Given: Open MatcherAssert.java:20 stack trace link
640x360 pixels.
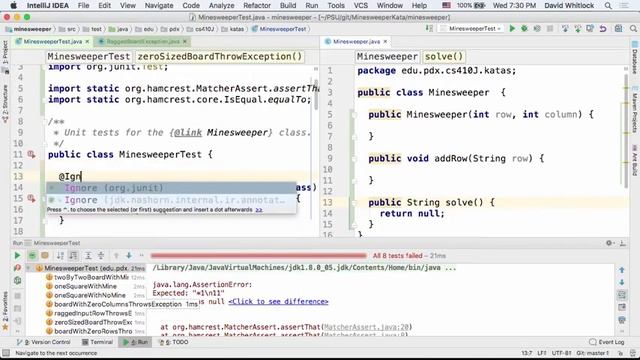Looking at the screenshot, I should tap(367, 327).
